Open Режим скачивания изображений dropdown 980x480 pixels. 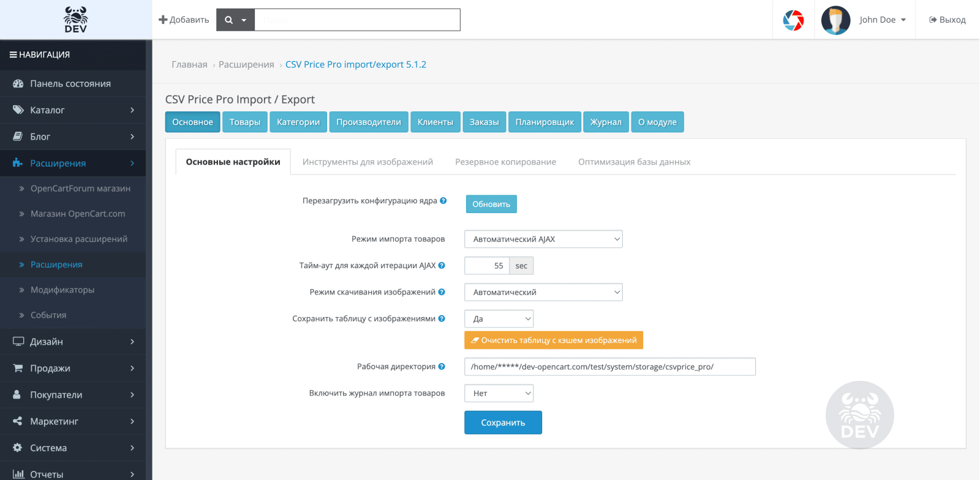(544, 292)
